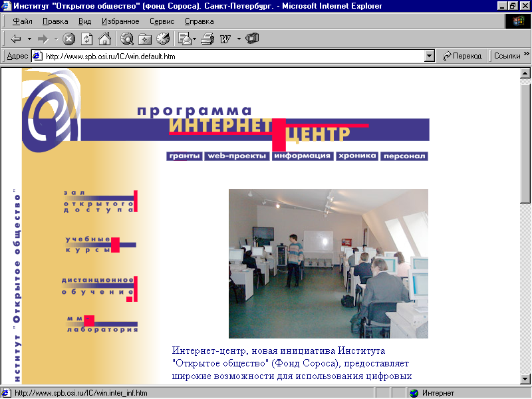Viewport: 532px width, 399px height.
Task: Open the гранты navigation tab
Action: [x=185, y=156]
